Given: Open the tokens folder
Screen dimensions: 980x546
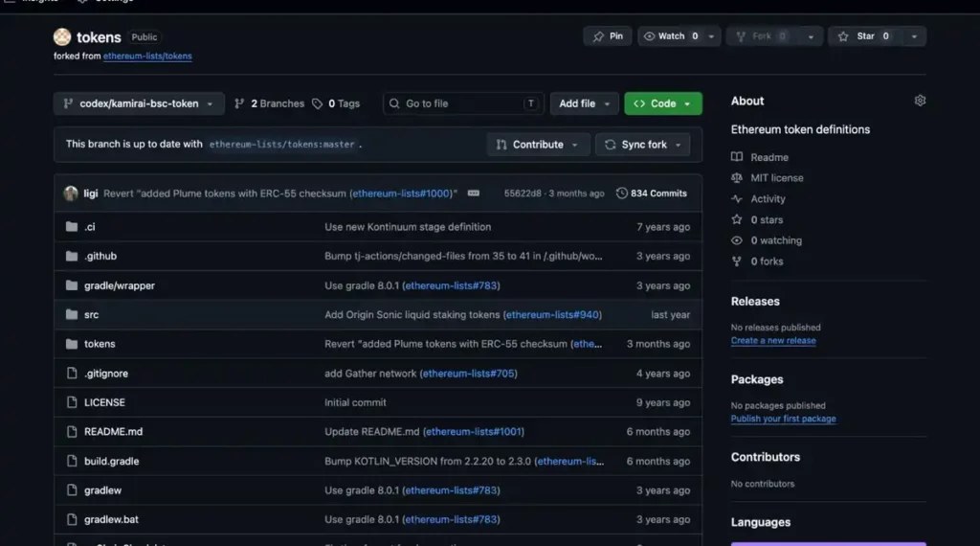Looking at the screenshot, I should [100, 343].
